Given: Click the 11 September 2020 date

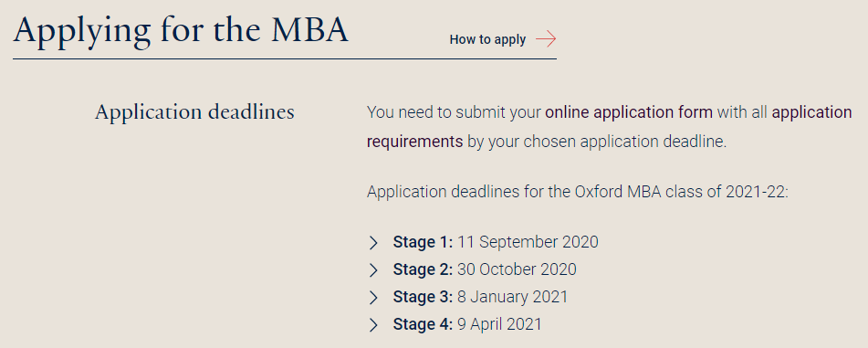Looking at the screenshot, I should click(528, 242).
